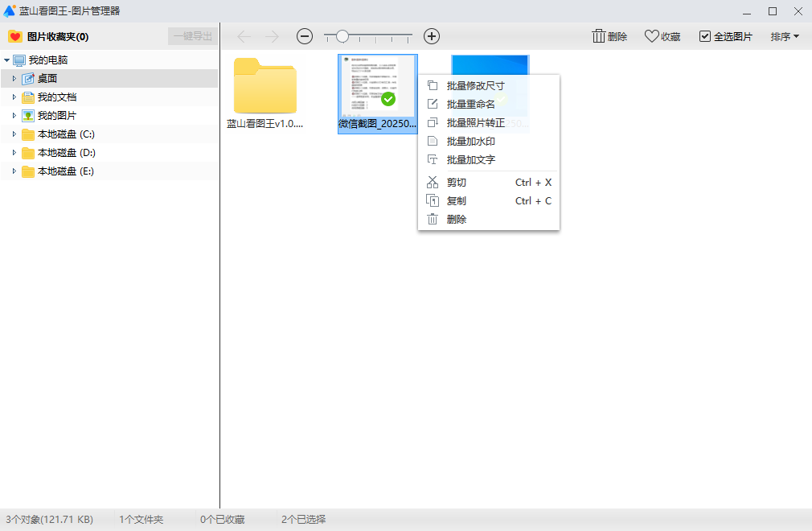Click the 收藏 label in the toolbar
Image resolution: width=812 pixels, height=531 pixels.
pyautogui.click(x=671, y=37)
